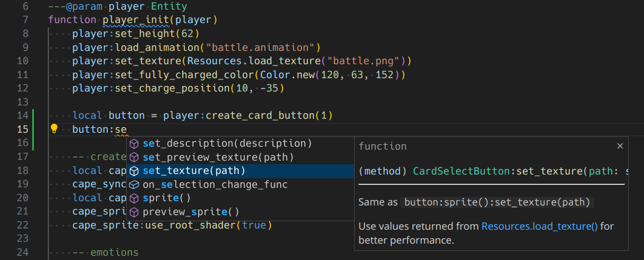The height and width of the screenshot is (260, 644).
Task: Click the cube icon beside set_texture(path)
Action: pyautogui.click(x=134, y=171)
